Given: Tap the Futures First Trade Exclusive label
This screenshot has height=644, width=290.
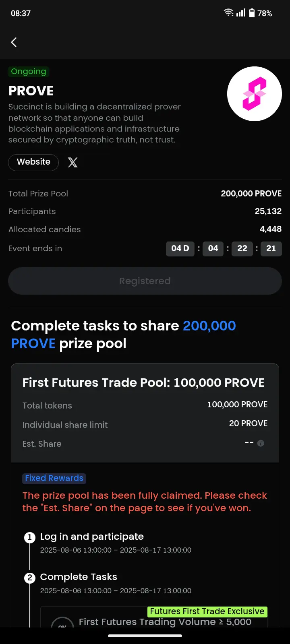Looking at the screenshot, I should 207,611.
